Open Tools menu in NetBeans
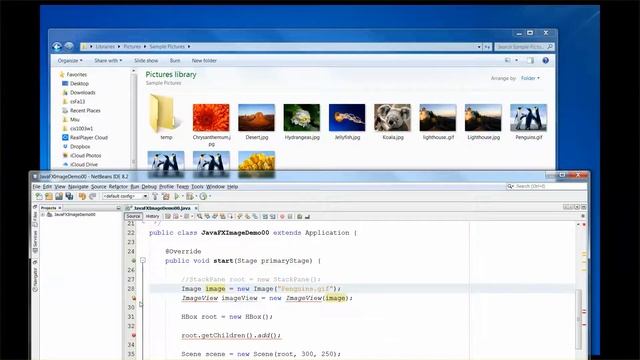The image size is (640, 360). coord(197,187)
